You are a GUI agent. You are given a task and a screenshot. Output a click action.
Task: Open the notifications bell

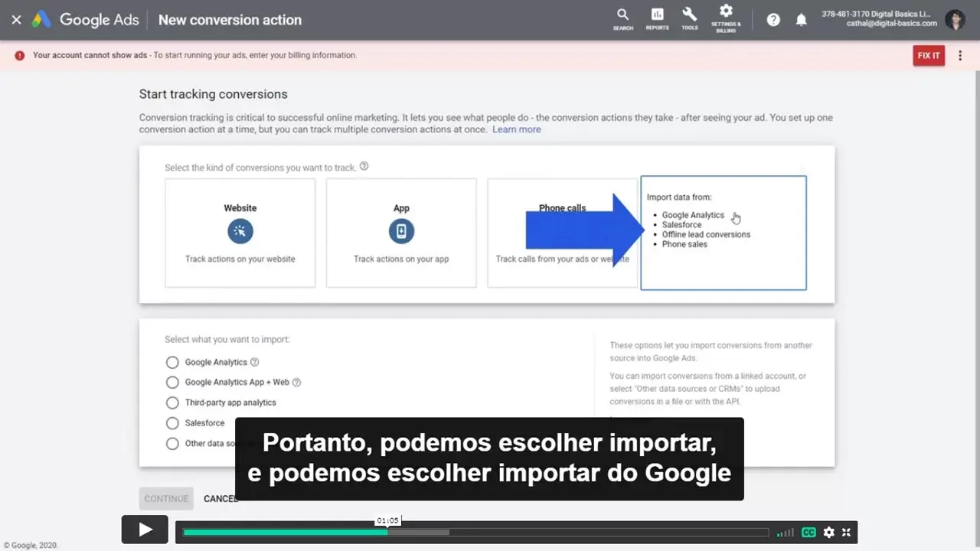click(801, 20)
